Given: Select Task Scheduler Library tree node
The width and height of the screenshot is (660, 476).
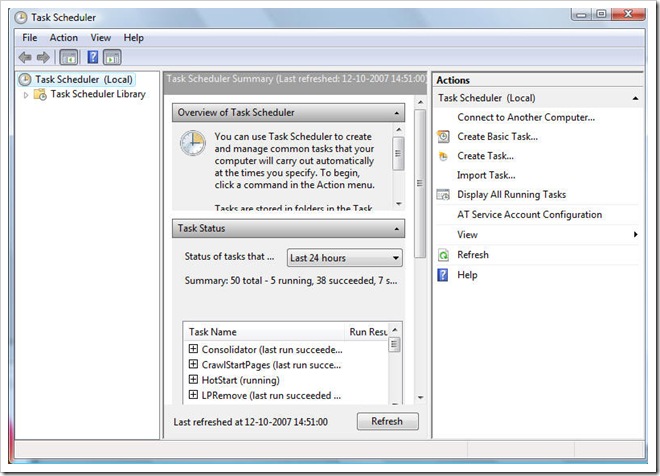Looking at the screenshot, I should pos(98,94).
